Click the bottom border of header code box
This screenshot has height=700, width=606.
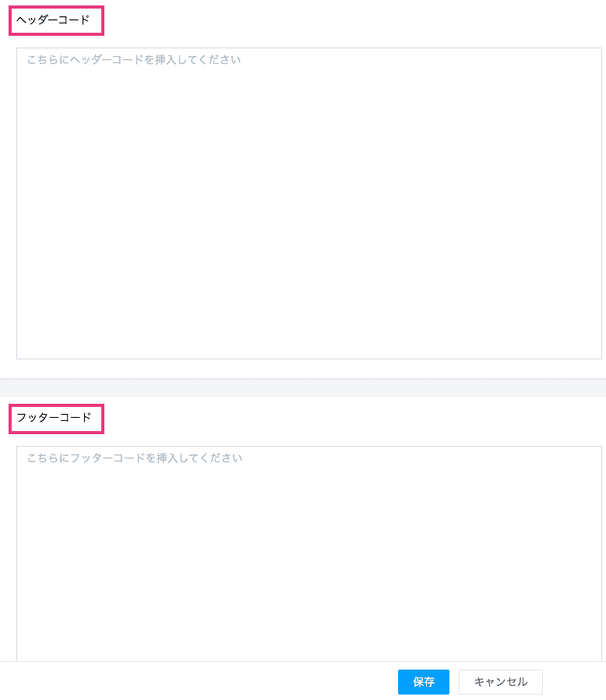308,359
